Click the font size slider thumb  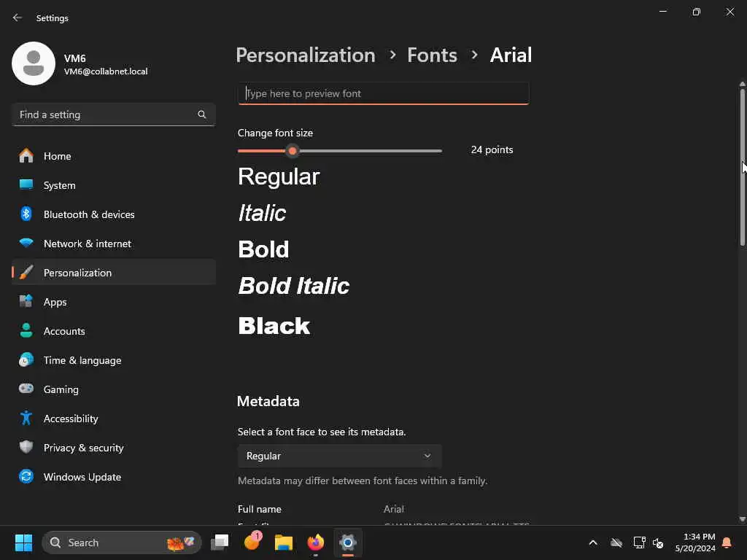[x=293, y=151]
